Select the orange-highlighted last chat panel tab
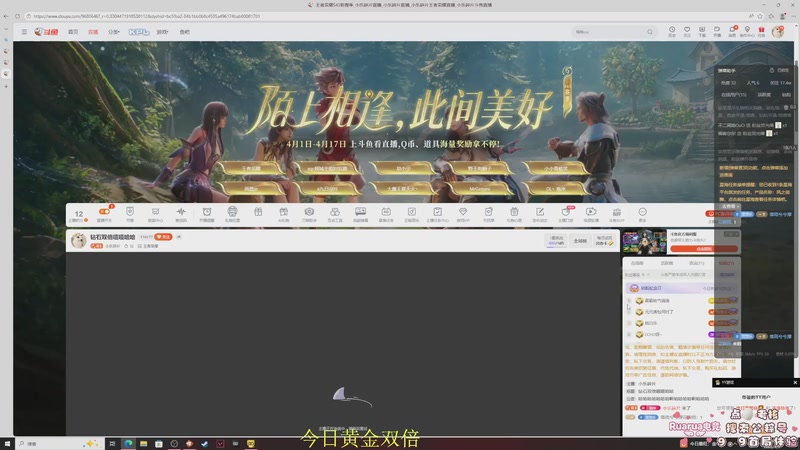This screenshot has height=450, width=800. (727, 263)
